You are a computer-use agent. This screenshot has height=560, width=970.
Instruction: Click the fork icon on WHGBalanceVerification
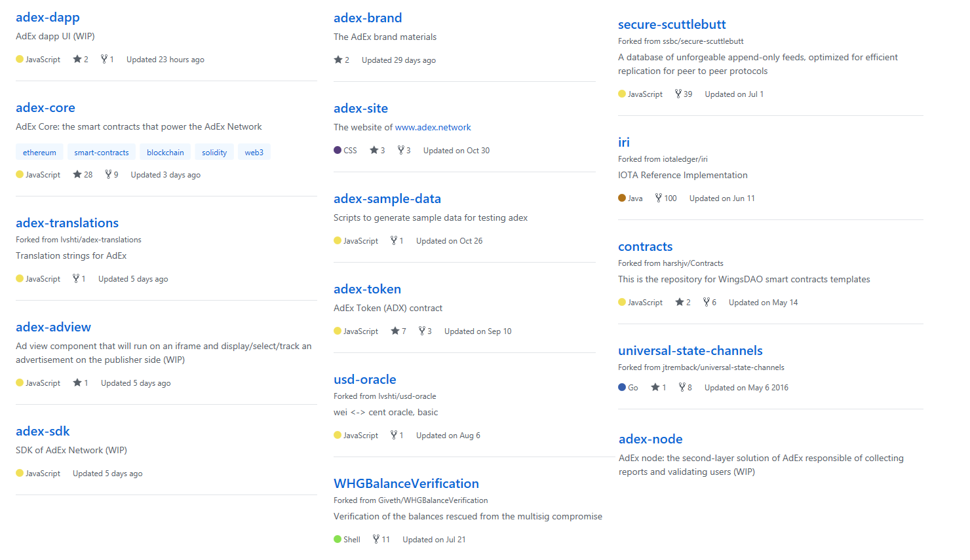coord(376,539)
